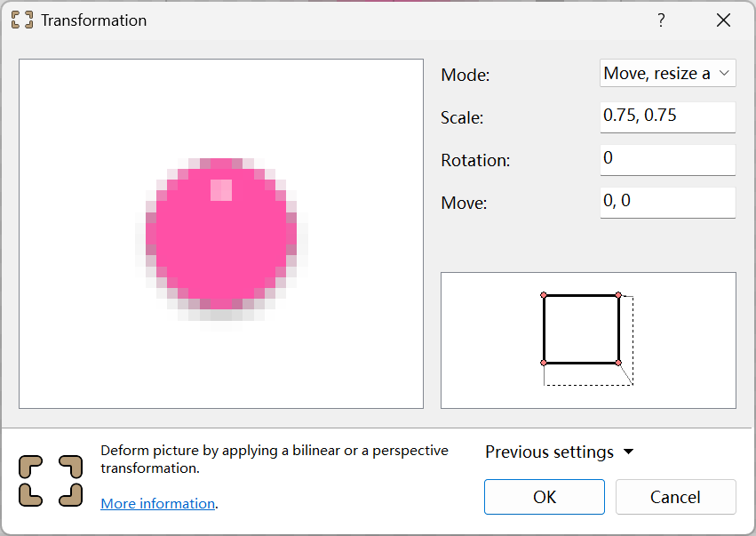
Task: Click the Transformation icon in title bar
Action: (22, 20)
